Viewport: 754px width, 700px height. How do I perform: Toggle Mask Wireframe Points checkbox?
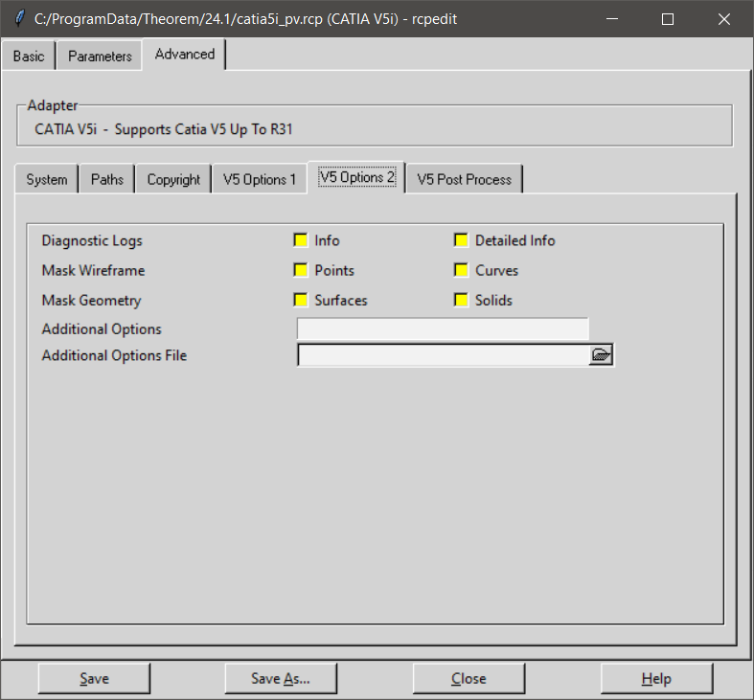coord(301,270)
